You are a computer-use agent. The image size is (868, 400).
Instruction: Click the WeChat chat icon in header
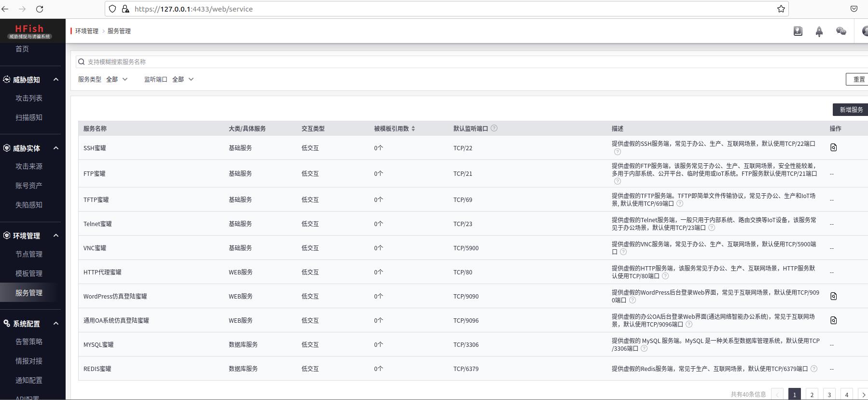coord(841,31)
